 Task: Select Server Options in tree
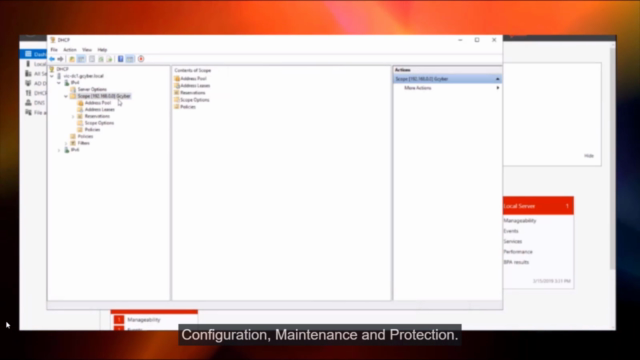click(92, 89)
